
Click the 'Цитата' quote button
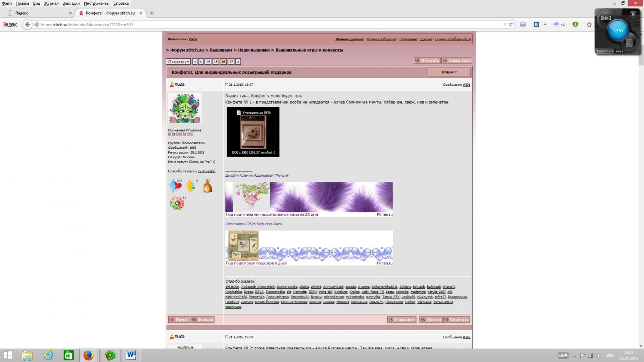[431, 320]
